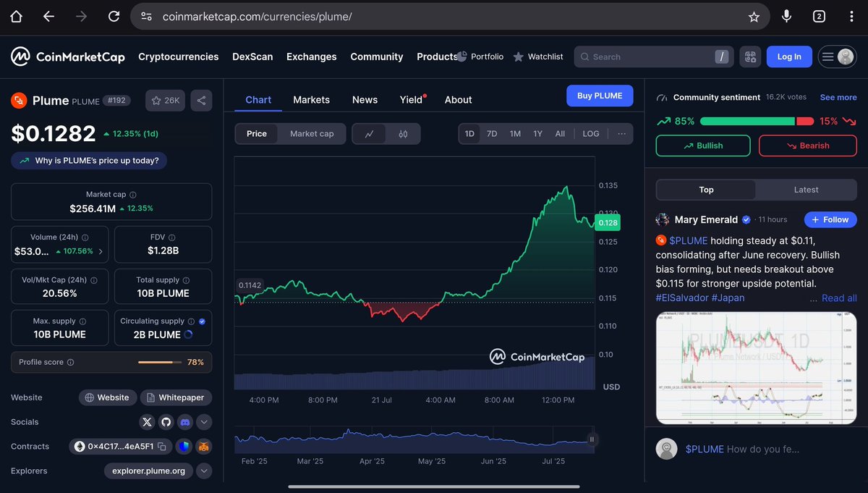Click the Buy PLUME button
The width and height of the screenshot is (868, 493).
coord(600,96)
